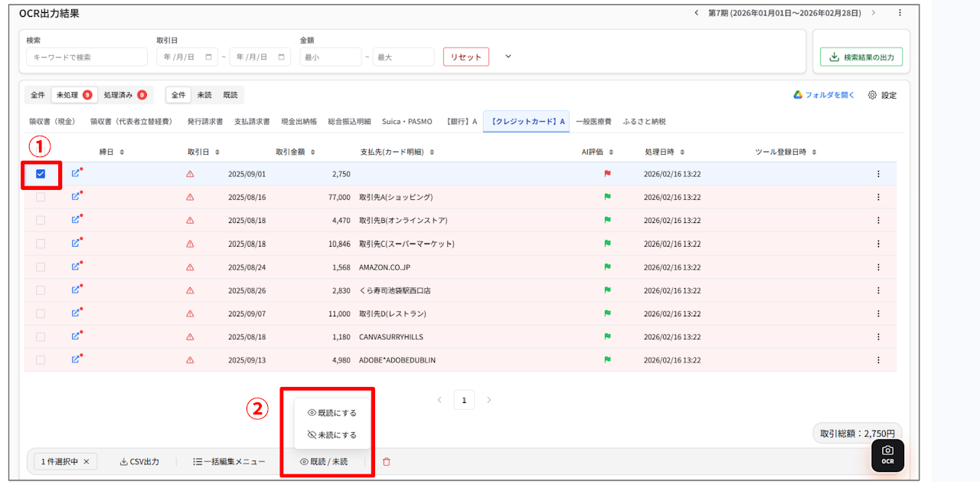Open the more-options menu for 取引先D(レストラン)
Image resolution: width=980 pixels, height=482 pixels.
coord(878,313)
